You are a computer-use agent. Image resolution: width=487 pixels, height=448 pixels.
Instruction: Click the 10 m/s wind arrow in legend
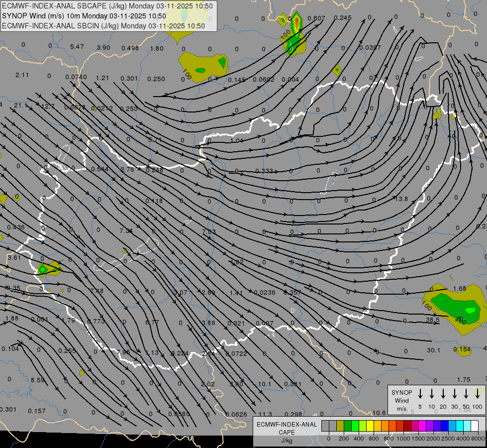tap(432, 394)
